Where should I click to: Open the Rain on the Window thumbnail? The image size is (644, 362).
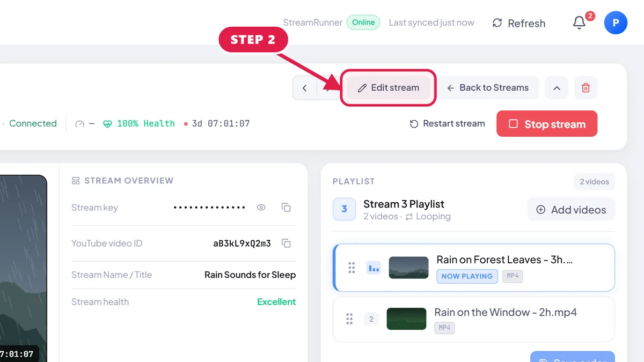click(x=406, y=319)
